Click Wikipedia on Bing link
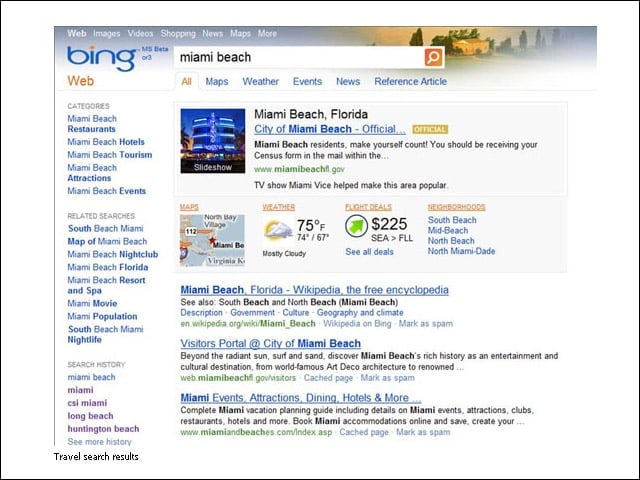Viewport: 640px width, 480px height. point(357,324)
